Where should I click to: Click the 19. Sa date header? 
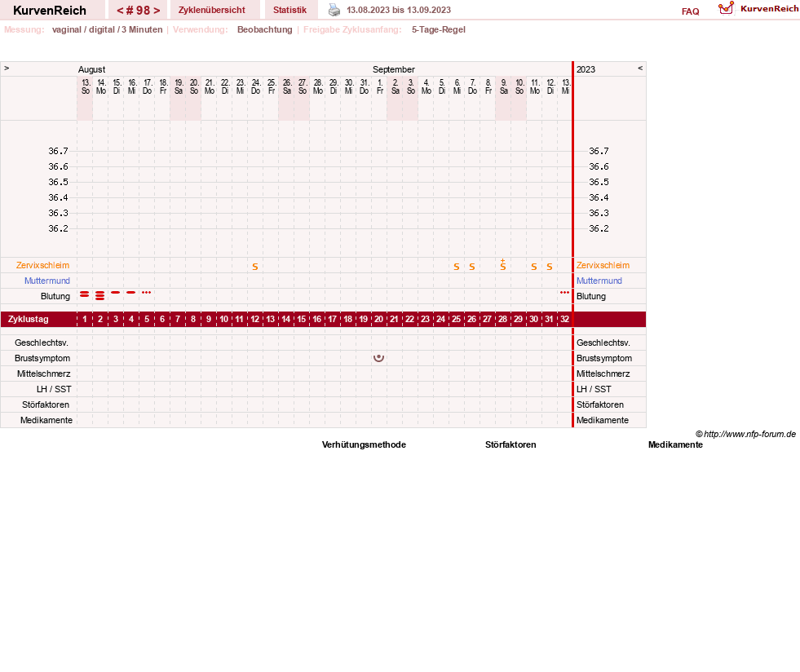pyautogui.click(x=179, y=86)
